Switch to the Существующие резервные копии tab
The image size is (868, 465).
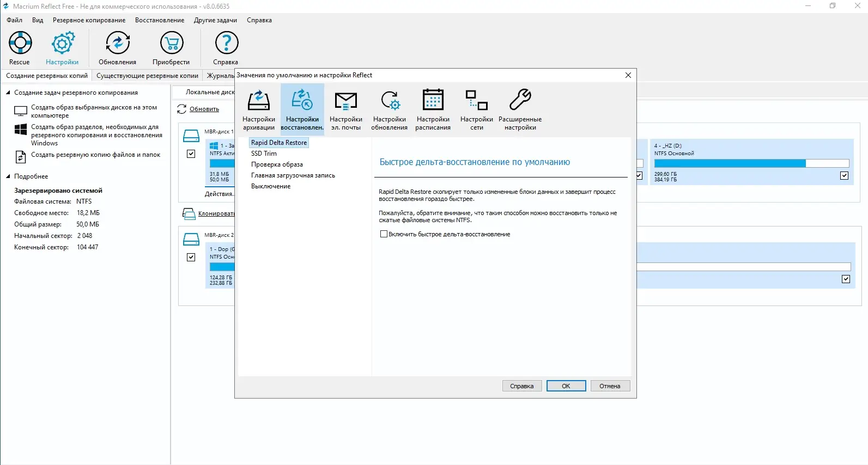pyautogui.click(x=147, y=76)
